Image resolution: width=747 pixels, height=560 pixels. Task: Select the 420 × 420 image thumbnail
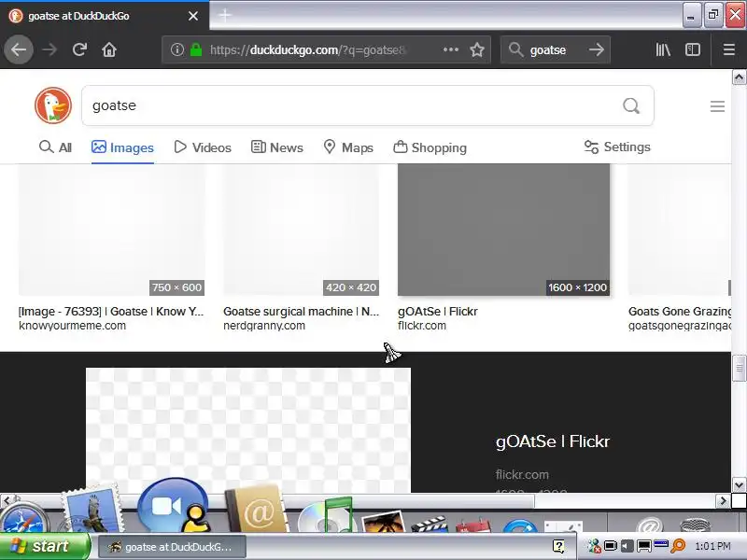[301, 230]
